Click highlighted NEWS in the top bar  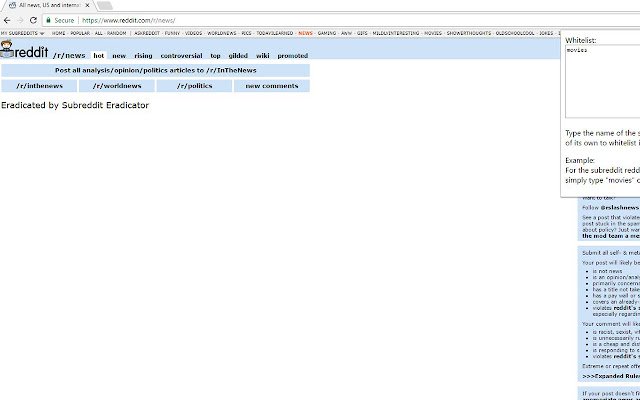(x=305, y=33)
